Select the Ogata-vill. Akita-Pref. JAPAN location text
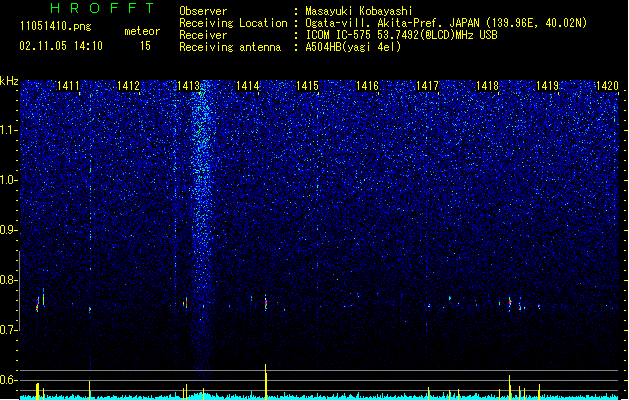 pyautogui.click(x=446, y=23)
